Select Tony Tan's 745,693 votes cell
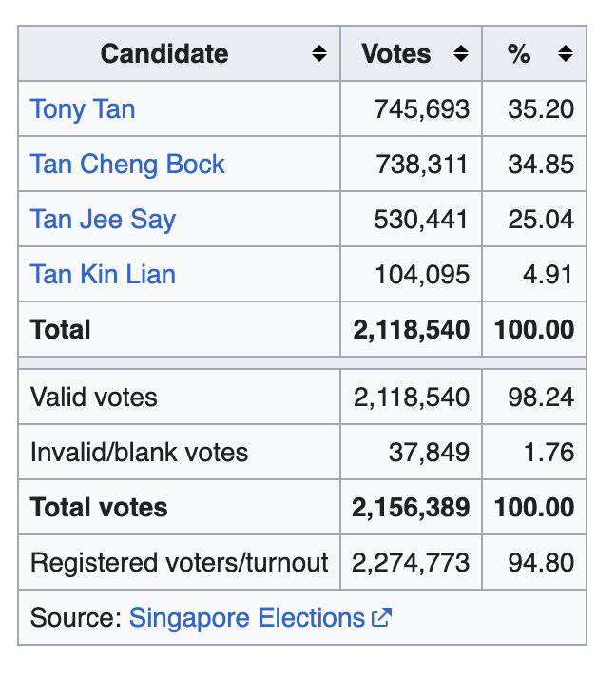The image size is (616, 679). point(412,108)
